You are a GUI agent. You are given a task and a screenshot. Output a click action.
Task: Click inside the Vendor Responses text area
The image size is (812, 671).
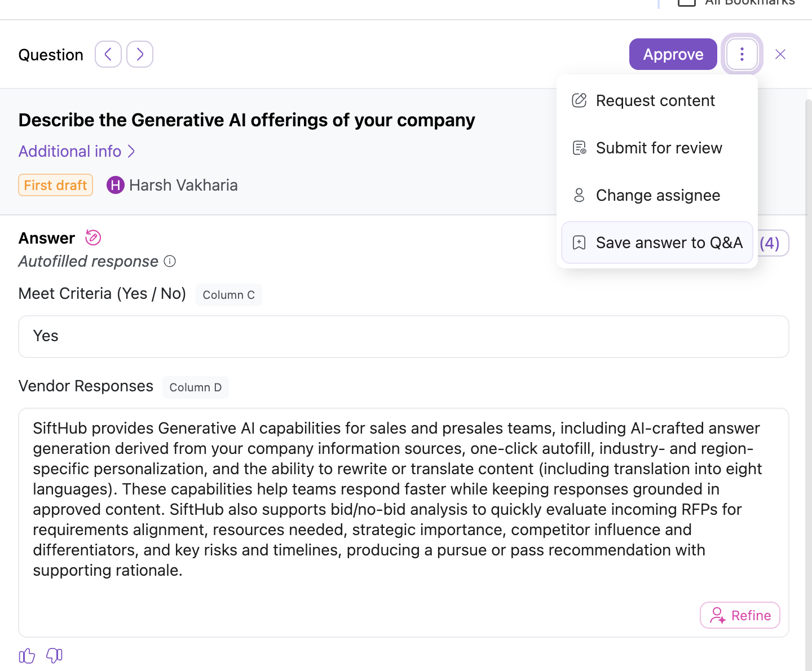click(x=404, y=523)
